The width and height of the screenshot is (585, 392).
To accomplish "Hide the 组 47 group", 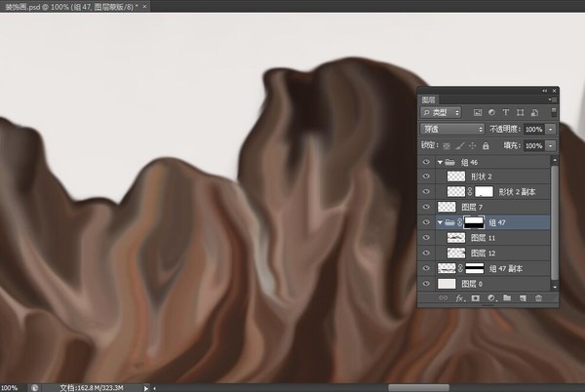I will point(426,222).
